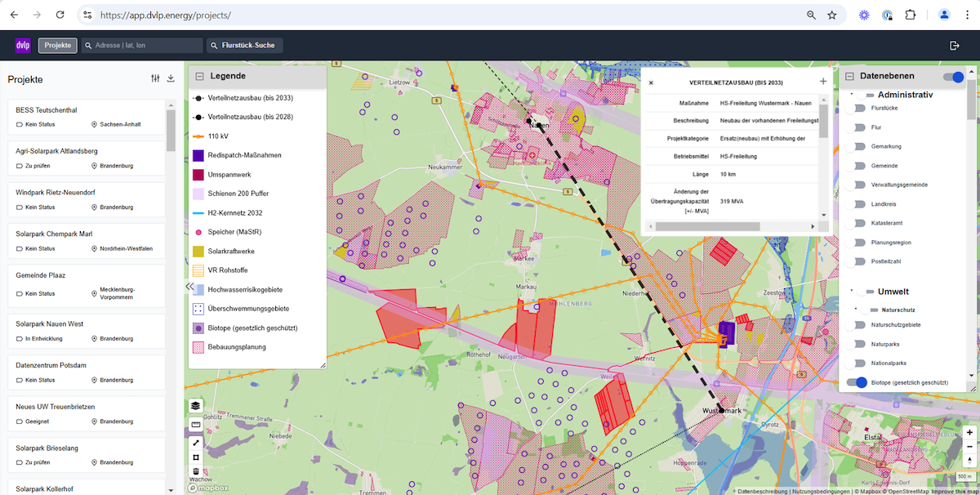Activate the line drawing tool
The height and width of the screenshot is (495, 980).
pos(196,442)
